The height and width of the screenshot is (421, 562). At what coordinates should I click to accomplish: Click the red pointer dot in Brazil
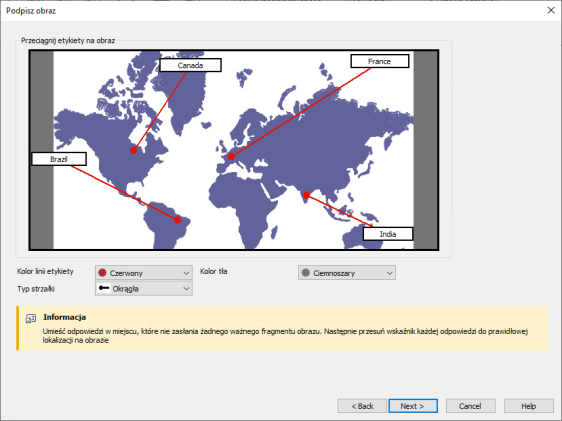pos(177,220)
